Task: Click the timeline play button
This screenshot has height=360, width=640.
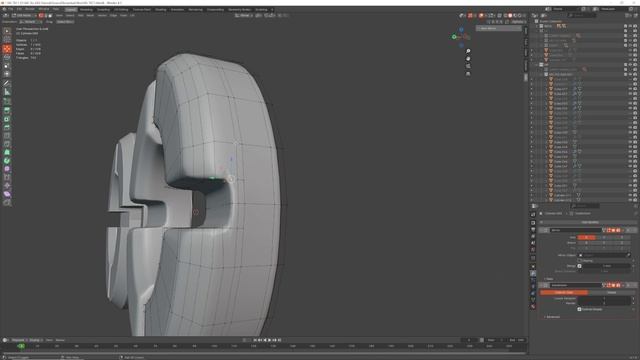Action: click(x=269, y=340)
